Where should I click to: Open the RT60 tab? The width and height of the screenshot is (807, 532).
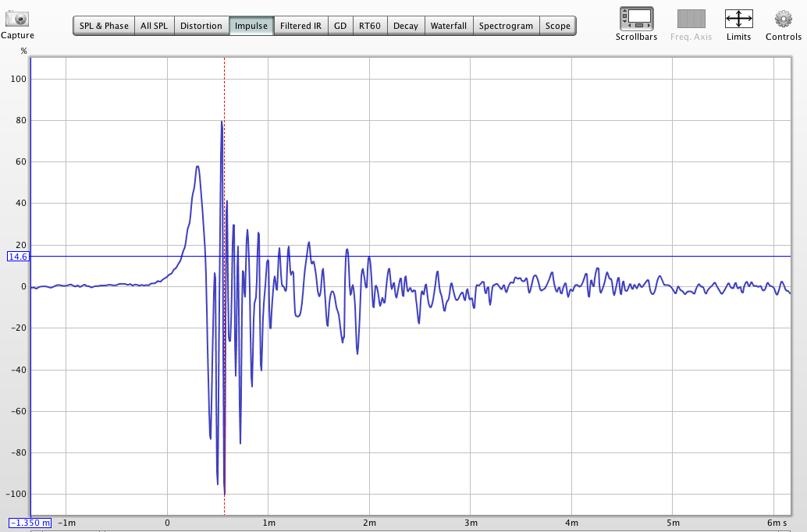pos(370,26)
